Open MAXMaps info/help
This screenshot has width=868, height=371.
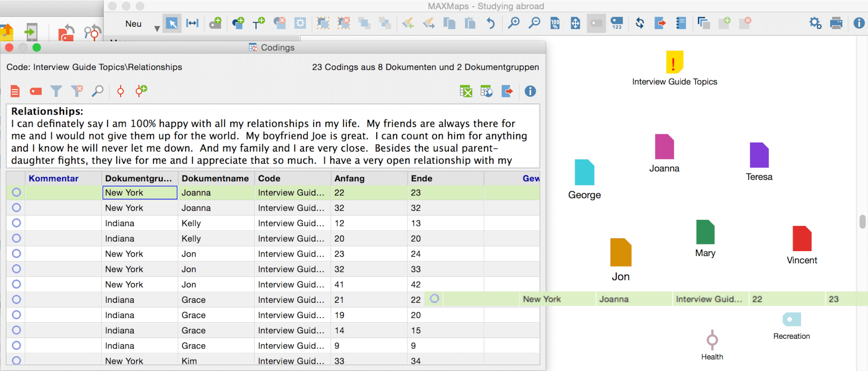859,23
